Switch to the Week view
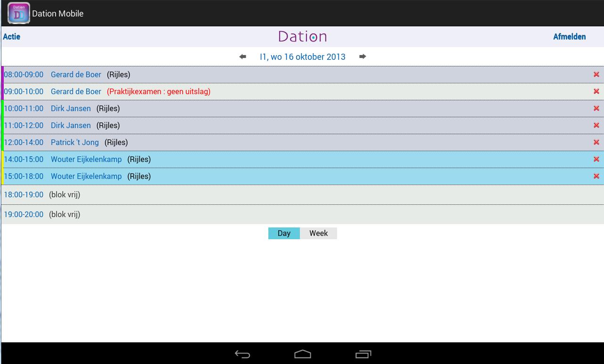Screen dimensions: 604x364 pyautogui.click(x=318, y=233)
